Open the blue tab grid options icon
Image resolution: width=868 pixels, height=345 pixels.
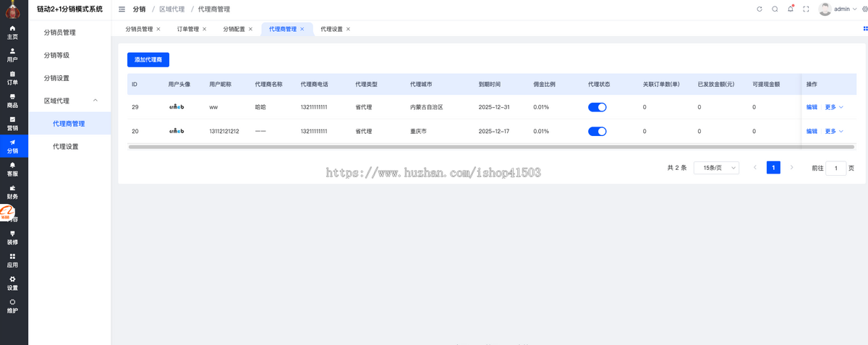865,29
